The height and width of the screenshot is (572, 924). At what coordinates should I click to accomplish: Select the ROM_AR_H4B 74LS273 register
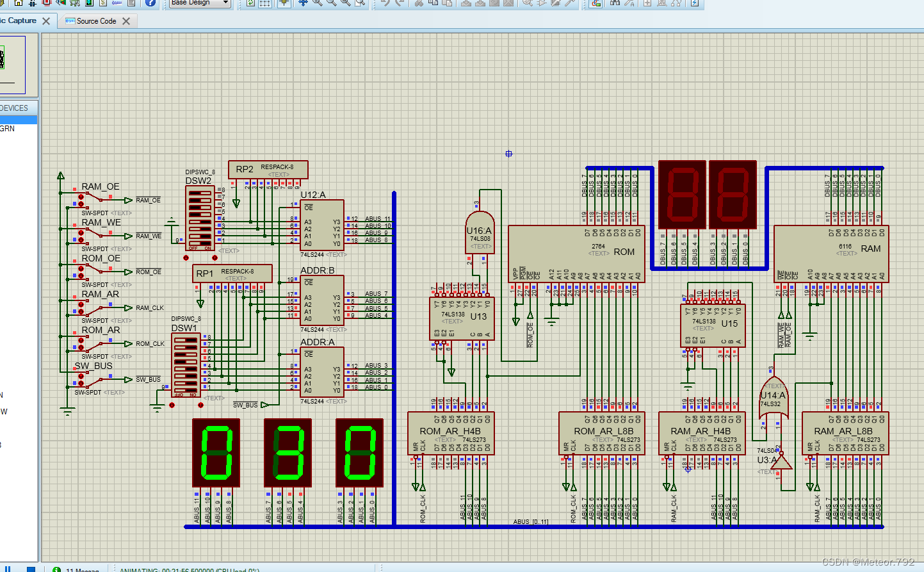451,433
